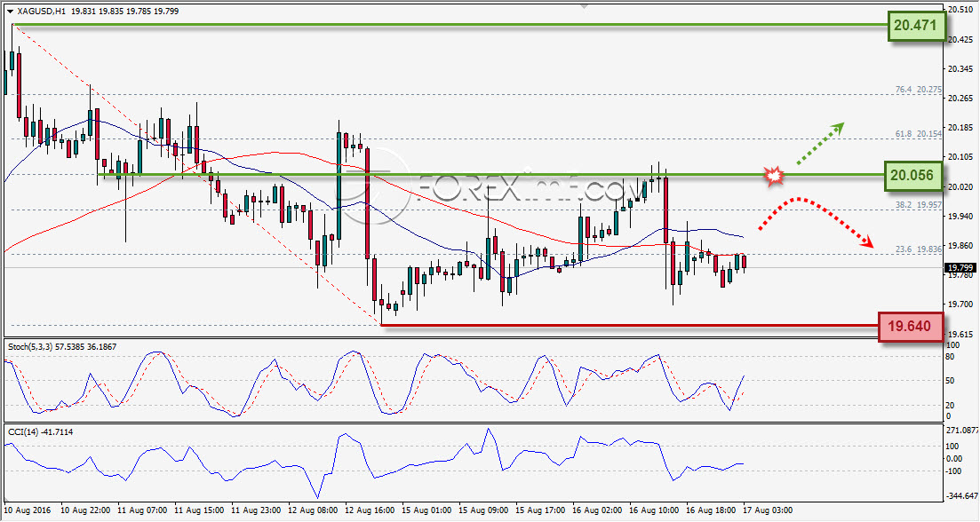Click the 15 Aug 09:00 time label
This screenshot has width=980, height=522.
coord(483,510)
